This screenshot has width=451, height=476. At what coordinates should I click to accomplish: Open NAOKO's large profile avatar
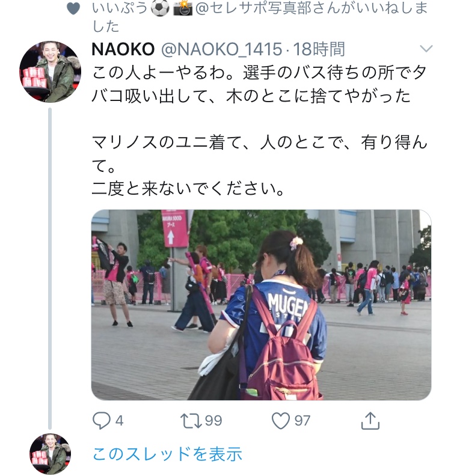click(x=50, y=72)
